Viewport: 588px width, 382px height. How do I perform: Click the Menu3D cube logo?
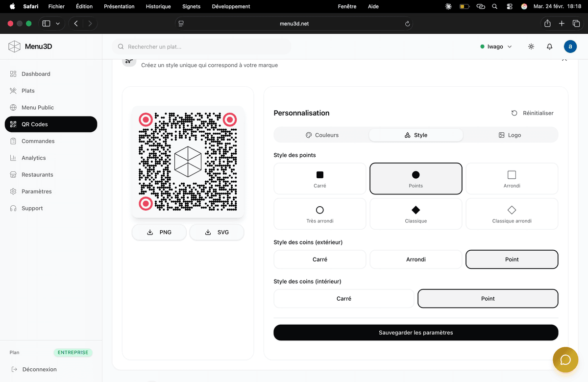(14, 47)
